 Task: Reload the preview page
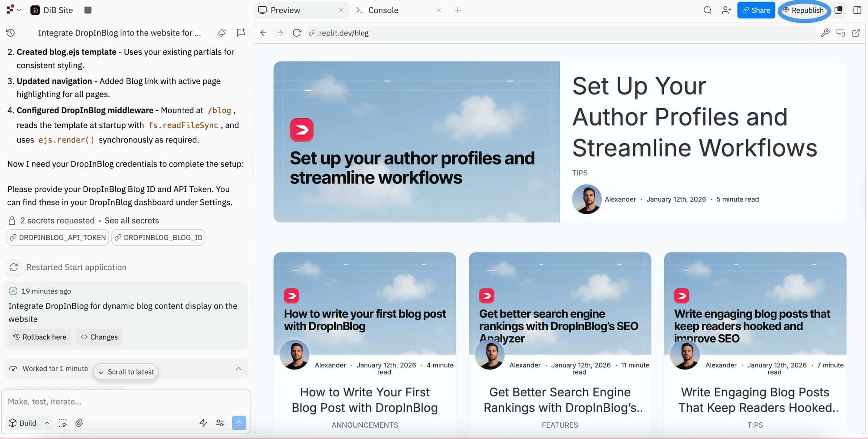(x=297, y=33)
